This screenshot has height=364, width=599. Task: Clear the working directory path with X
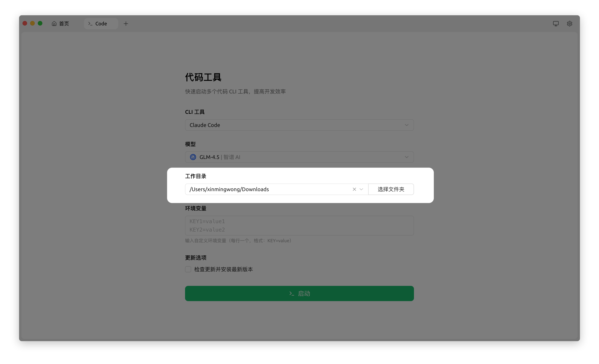[x=354, y=189]
